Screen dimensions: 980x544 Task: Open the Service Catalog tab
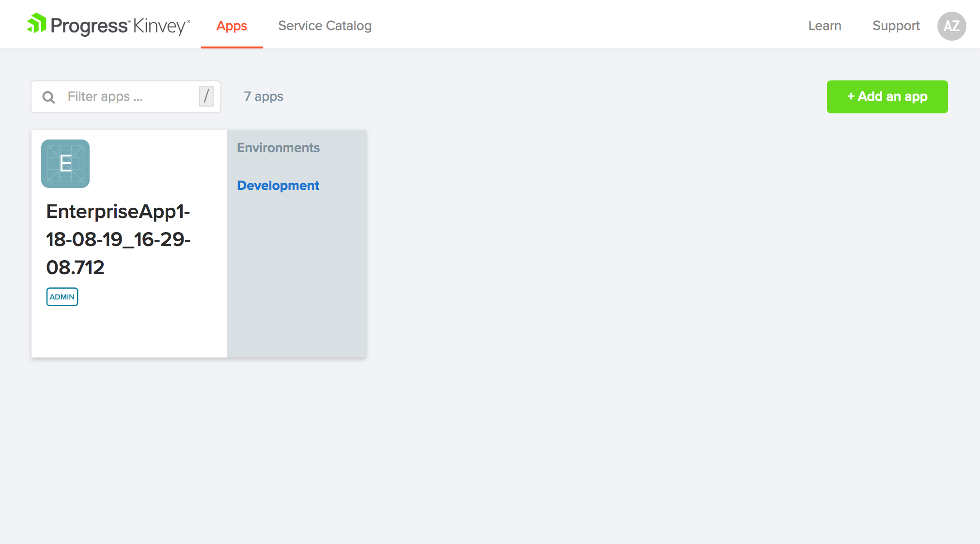[325, 26]
